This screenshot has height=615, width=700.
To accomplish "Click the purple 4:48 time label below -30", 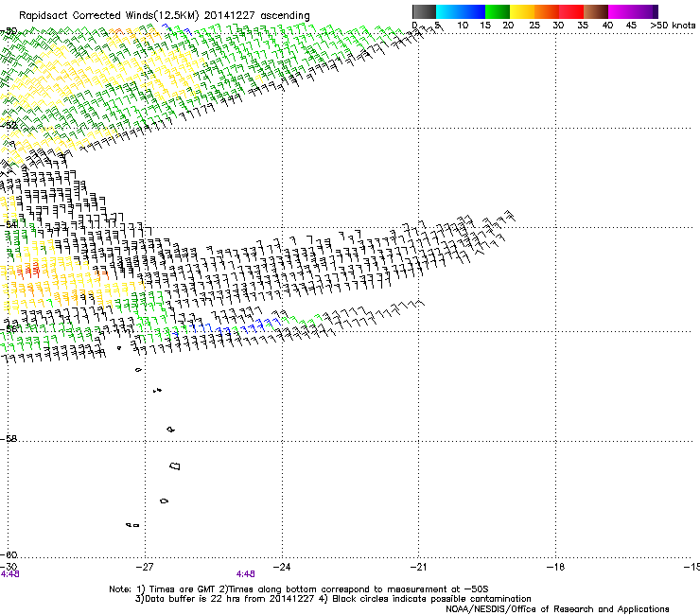I will coord(9,574).
